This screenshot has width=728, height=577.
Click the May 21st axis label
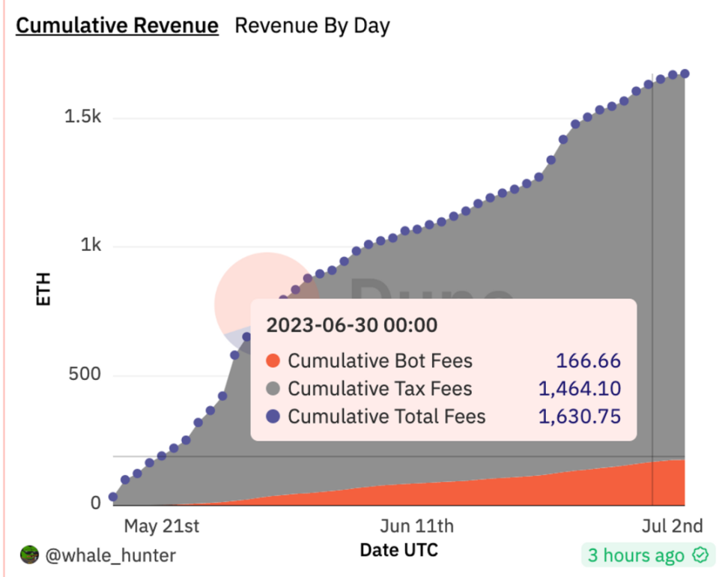pos(162,526)
